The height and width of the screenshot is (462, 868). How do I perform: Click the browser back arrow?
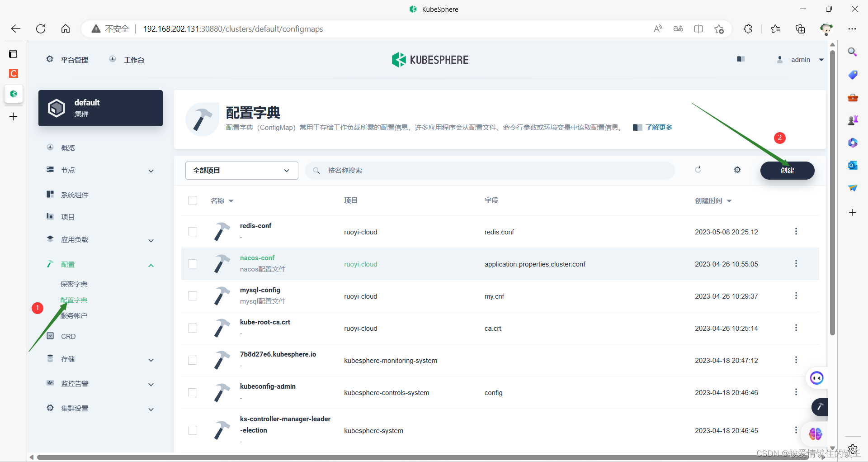click(x=16, y=29)
